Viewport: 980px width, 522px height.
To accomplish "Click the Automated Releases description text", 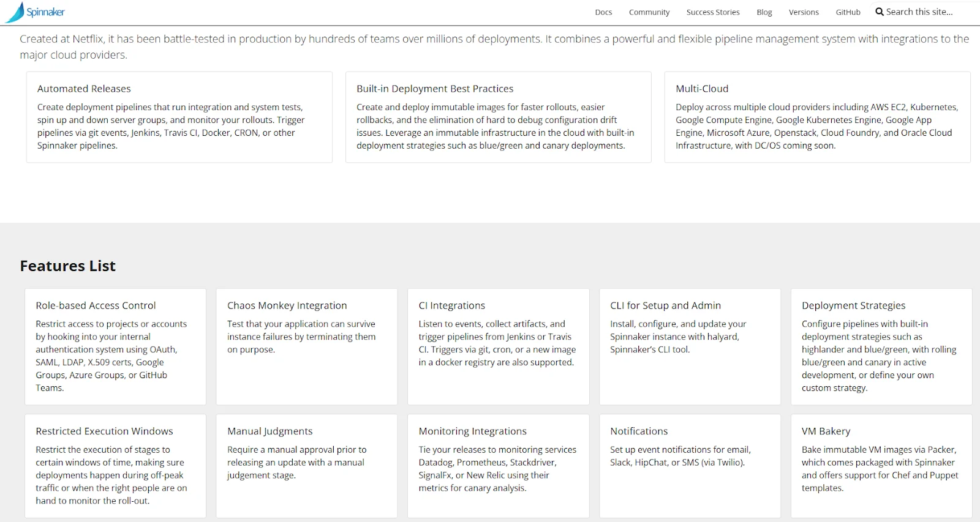I will point(171,126).
